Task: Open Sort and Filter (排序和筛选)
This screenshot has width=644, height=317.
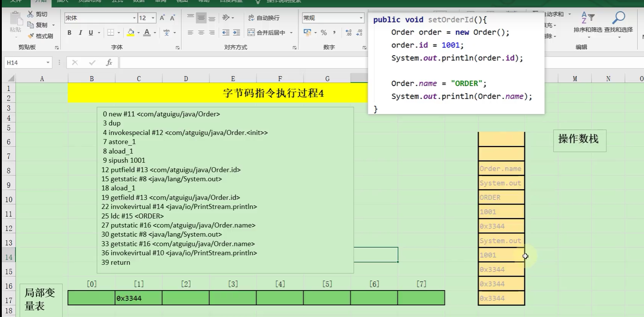Action: (587, 22)
